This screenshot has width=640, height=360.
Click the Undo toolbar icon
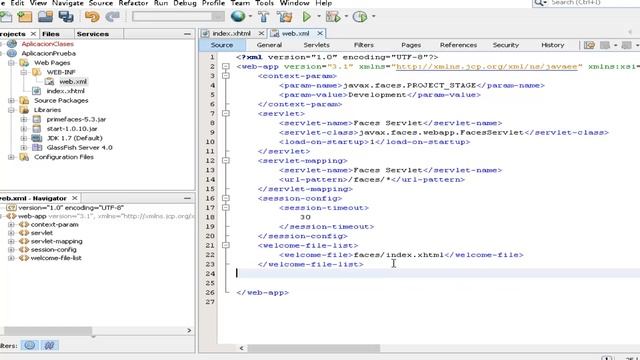(x=92, y=17)
